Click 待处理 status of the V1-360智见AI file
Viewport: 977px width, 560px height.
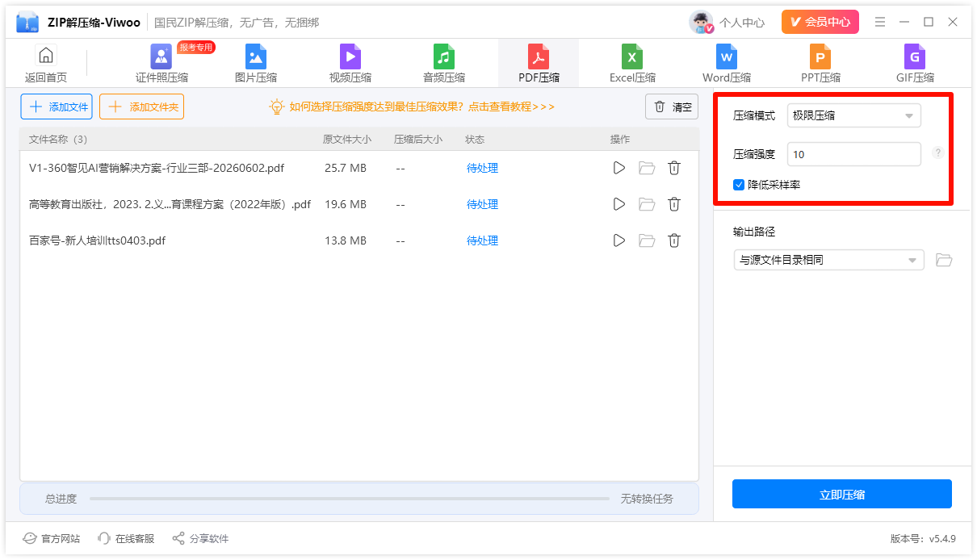[x=482, y=168]
